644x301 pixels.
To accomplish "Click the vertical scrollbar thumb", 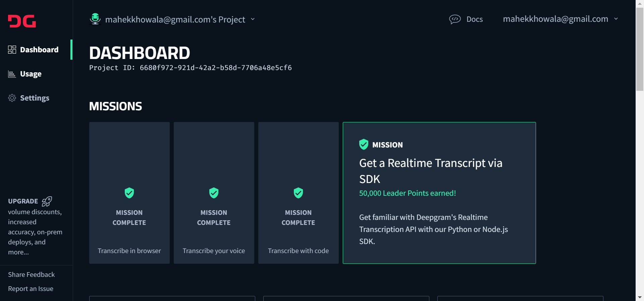I will pyautogui.click(x=640, y=49).
